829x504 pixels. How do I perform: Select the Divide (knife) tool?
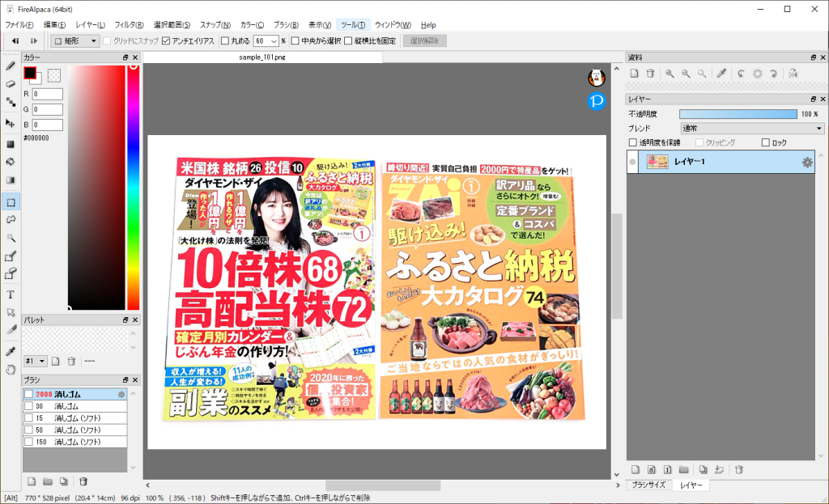[x=11, y=329]
